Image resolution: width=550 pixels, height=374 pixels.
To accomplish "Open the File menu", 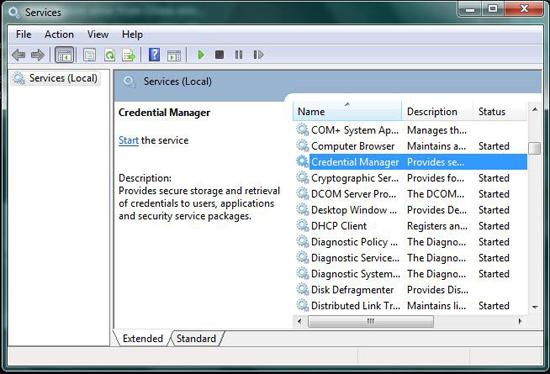I will (24, 34).
